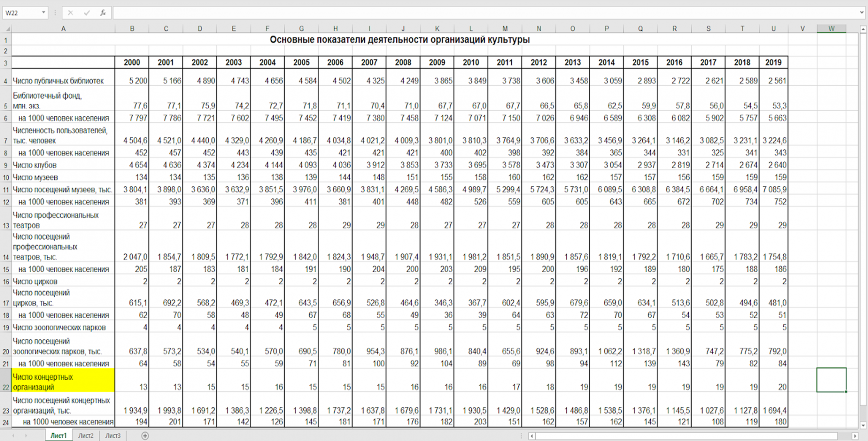Add a new sheet with plus icon

(x=145, y=435)
